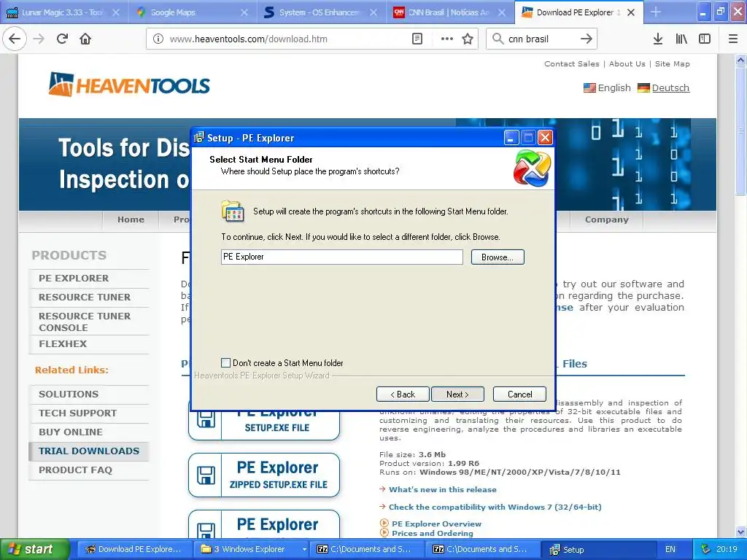Close the Download PE Explorer tab

(x=631, y=12)
